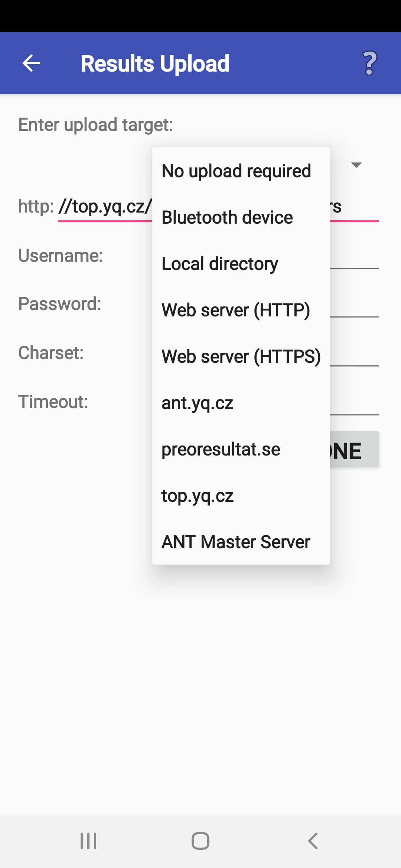
Task: Select 'ant.yq.cz' upload target
Action: pyautogui.click(x=241, y=403)
